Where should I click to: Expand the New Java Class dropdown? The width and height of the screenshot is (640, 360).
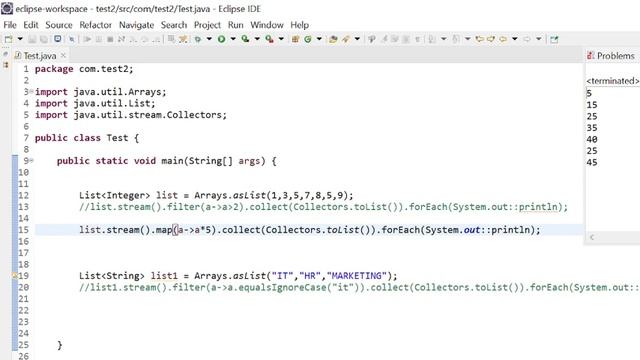coord(319,39)
